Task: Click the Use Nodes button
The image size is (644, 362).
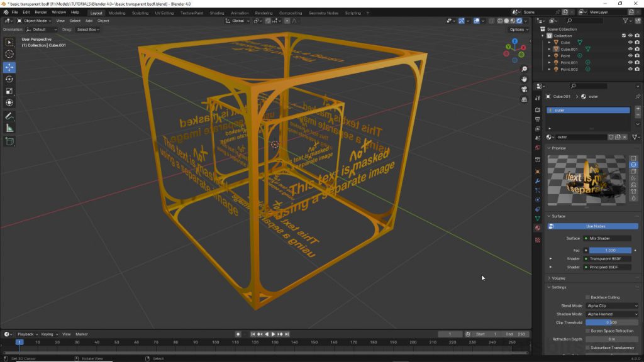Action: (x=594, y=226)
